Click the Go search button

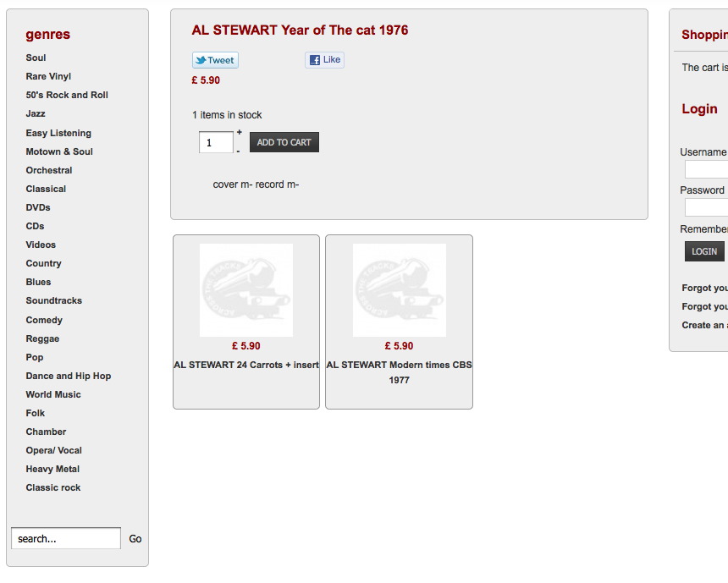[135, 539]
